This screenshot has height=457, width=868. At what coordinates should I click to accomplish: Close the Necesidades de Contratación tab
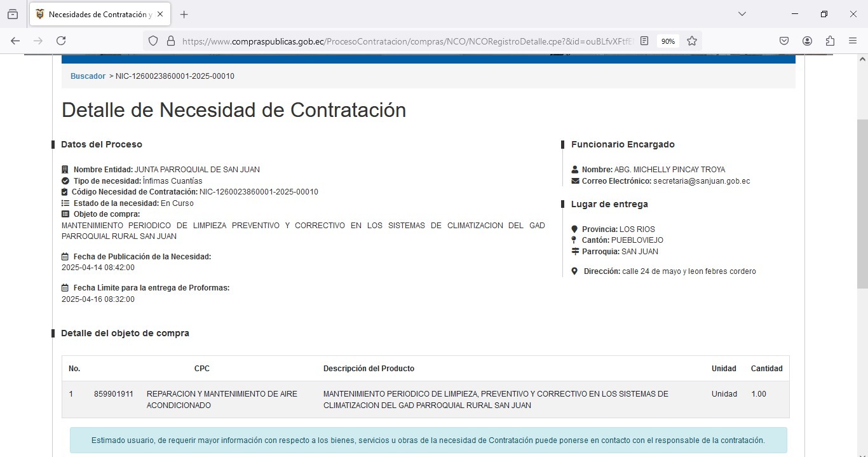pos(160,14)
